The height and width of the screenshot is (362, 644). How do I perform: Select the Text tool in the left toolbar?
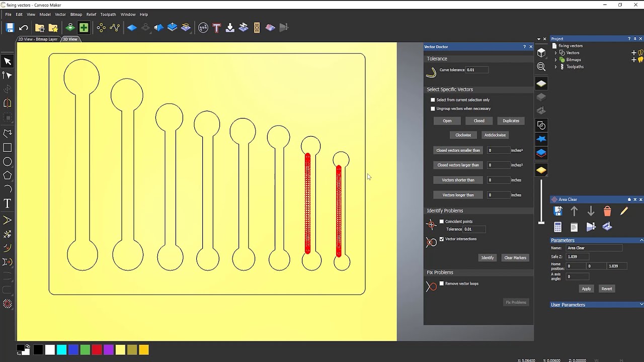click(x=8, y=203)
